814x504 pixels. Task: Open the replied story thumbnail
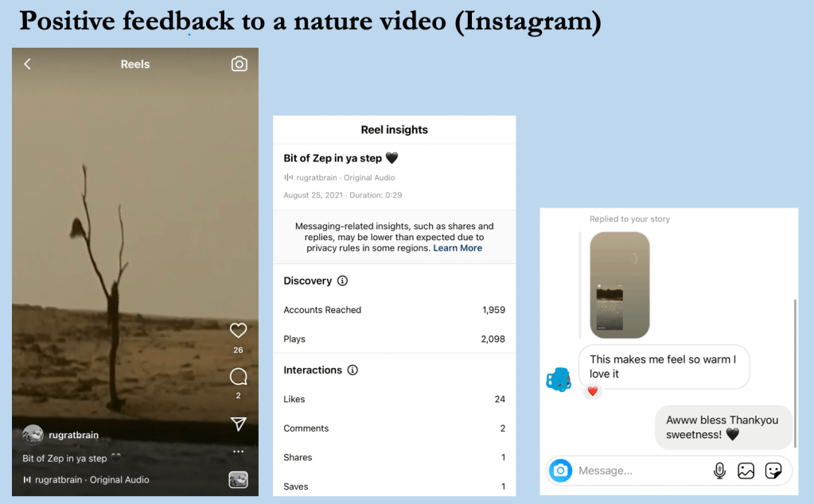coord(620,285)
